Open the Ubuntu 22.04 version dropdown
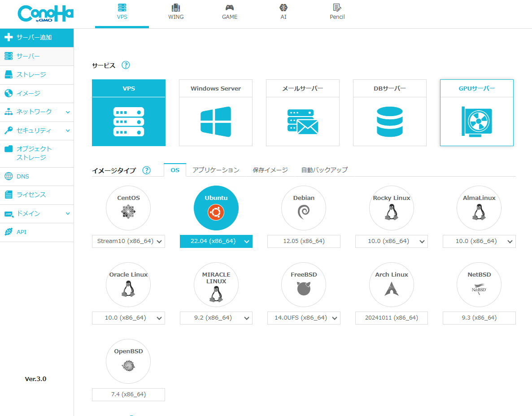 (216, 241)
